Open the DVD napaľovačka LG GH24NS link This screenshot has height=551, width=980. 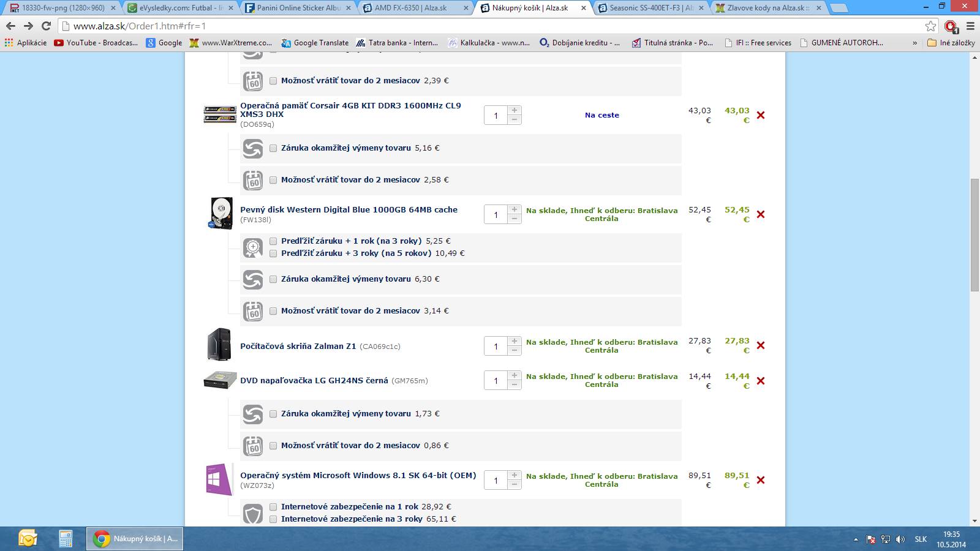[x=314, y=380]
